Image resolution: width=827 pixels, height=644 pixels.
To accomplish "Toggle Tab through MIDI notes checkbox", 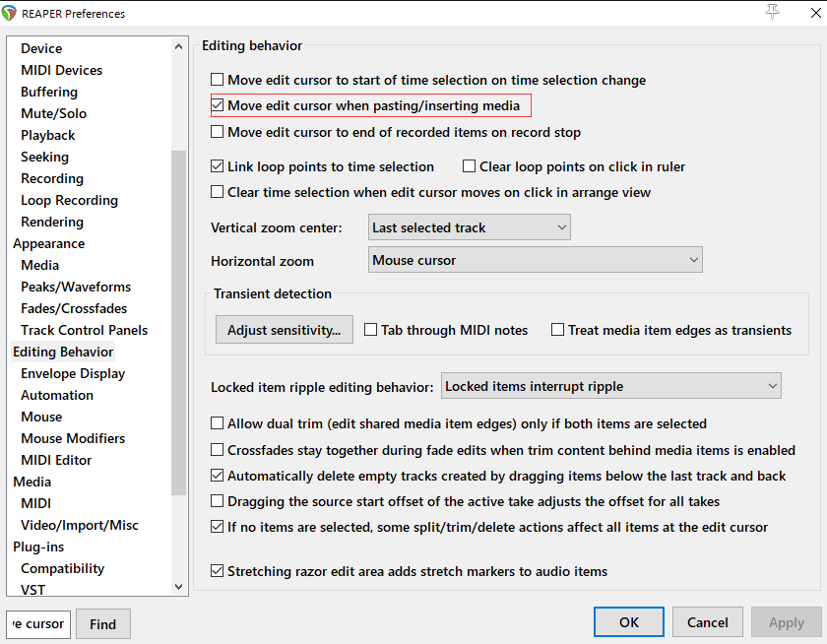I will click(x=371, y=330).
